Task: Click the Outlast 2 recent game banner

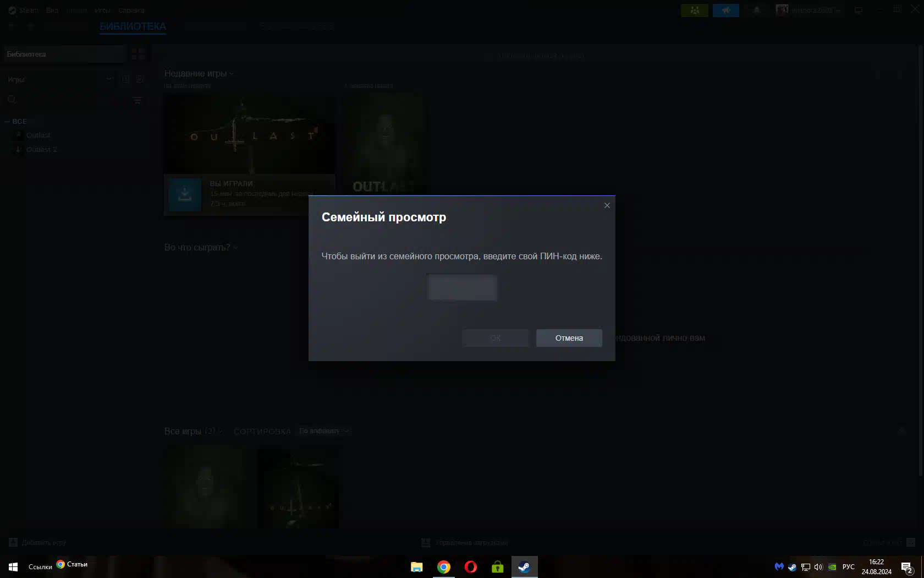Action: coord(250,134)
